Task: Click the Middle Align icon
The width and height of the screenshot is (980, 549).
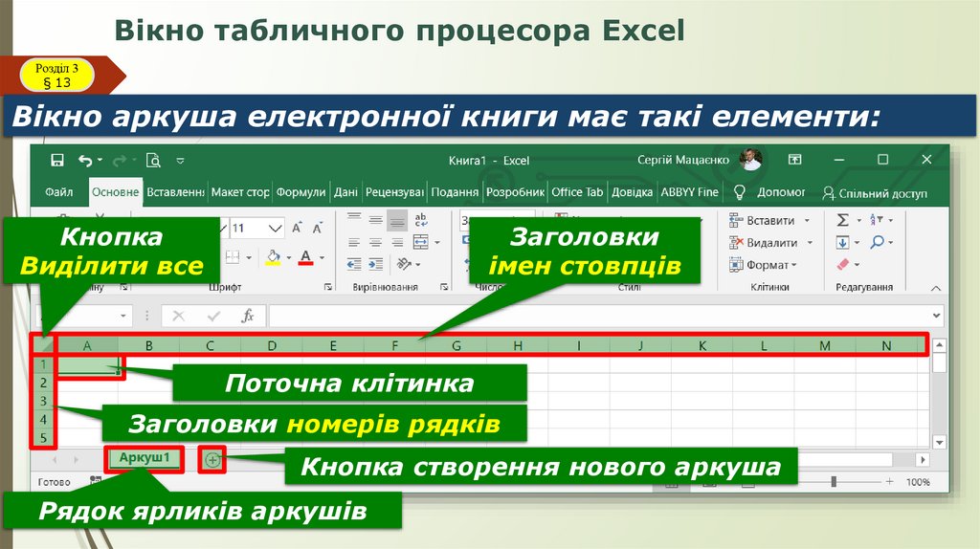Action: tap(375, 219)
